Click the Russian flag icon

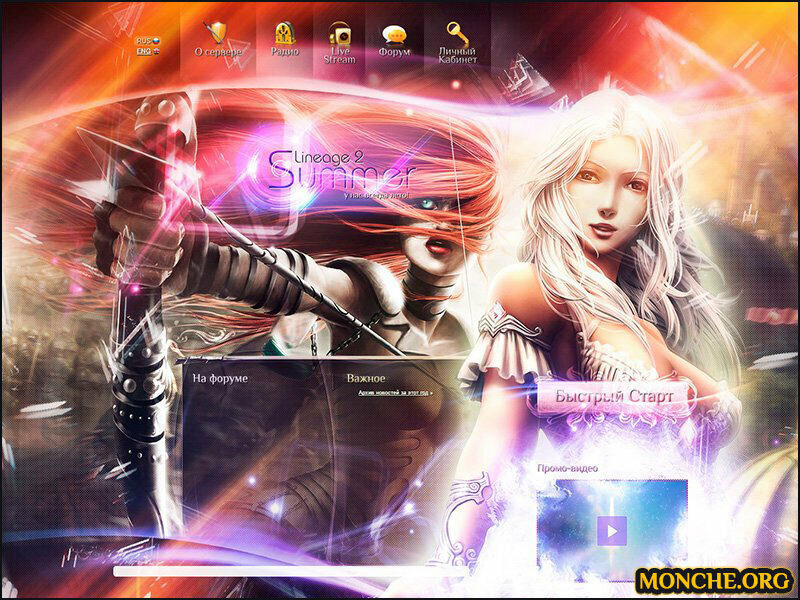[x=157, y=40]
